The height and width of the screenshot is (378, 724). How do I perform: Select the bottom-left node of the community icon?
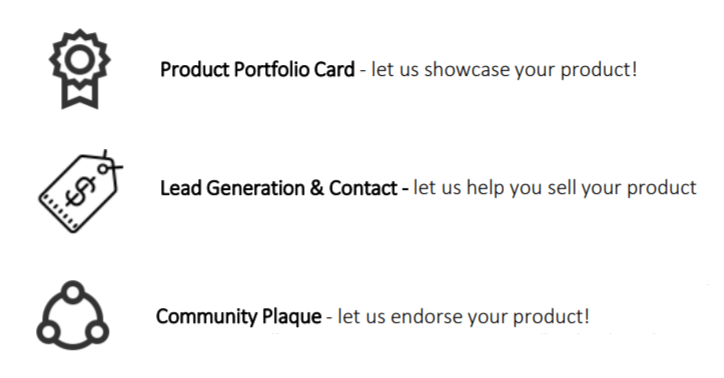pos(48,331)
